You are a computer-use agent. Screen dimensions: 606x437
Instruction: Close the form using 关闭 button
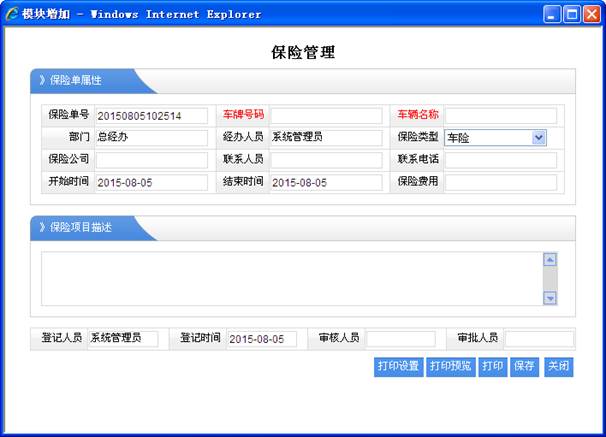tap(558, 367)
